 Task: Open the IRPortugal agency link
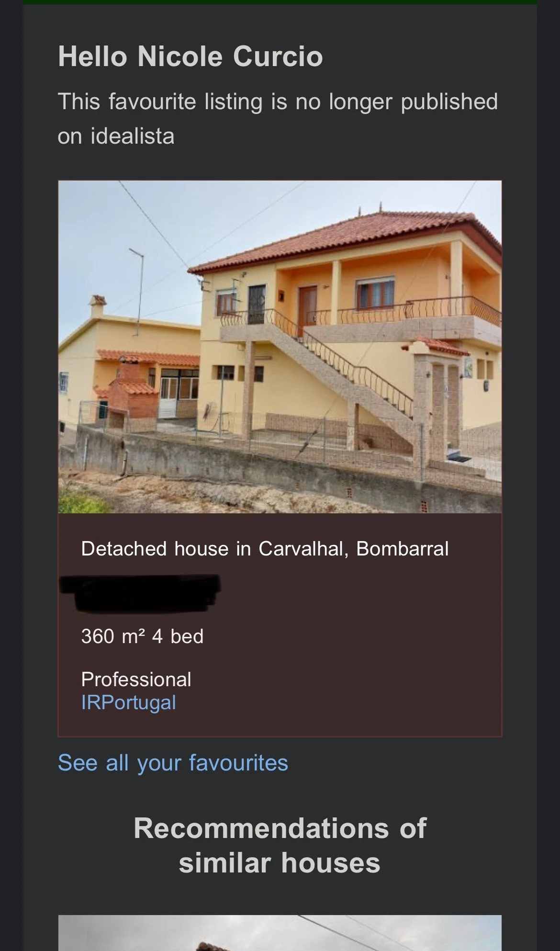[x=128, y=702]
